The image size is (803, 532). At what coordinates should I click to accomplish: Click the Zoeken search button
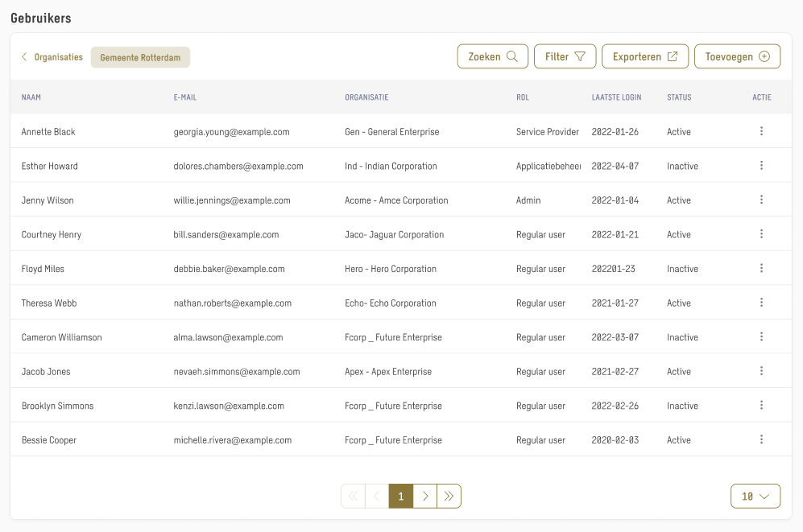click(x=493, y=56)
